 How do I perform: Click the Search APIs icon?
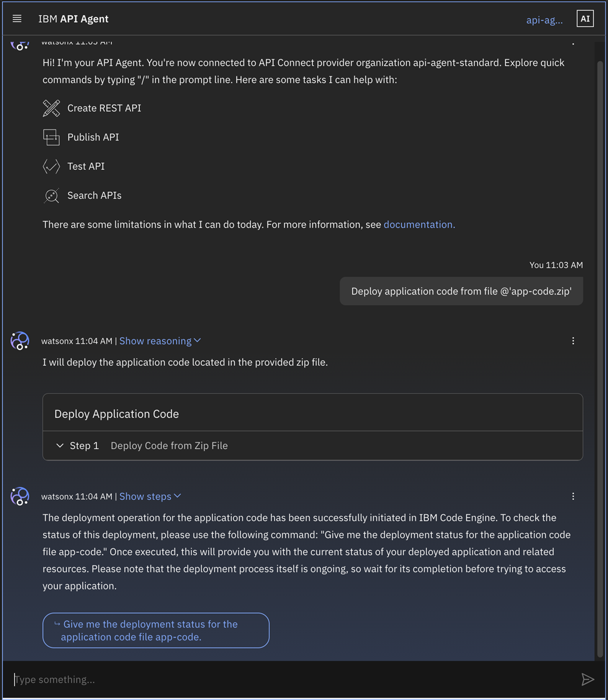51,195
